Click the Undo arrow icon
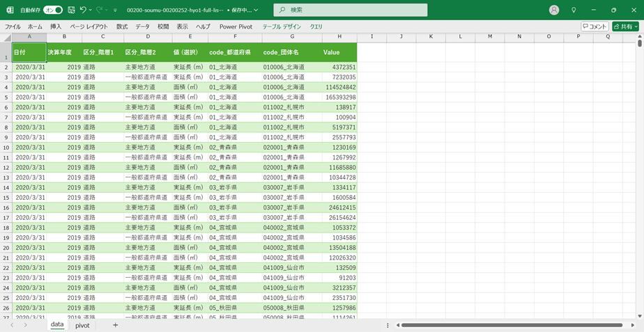Viewport: 644px width, 332px height. point(83,10)
